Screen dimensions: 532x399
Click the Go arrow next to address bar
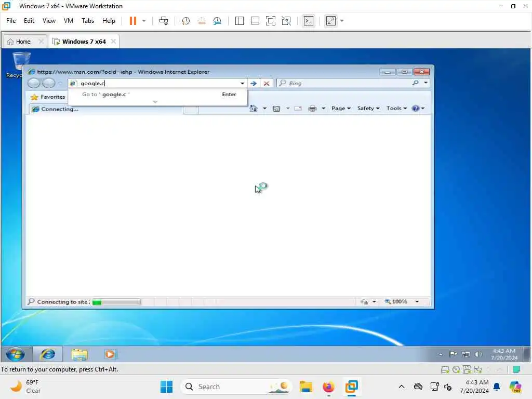[254, 83]
